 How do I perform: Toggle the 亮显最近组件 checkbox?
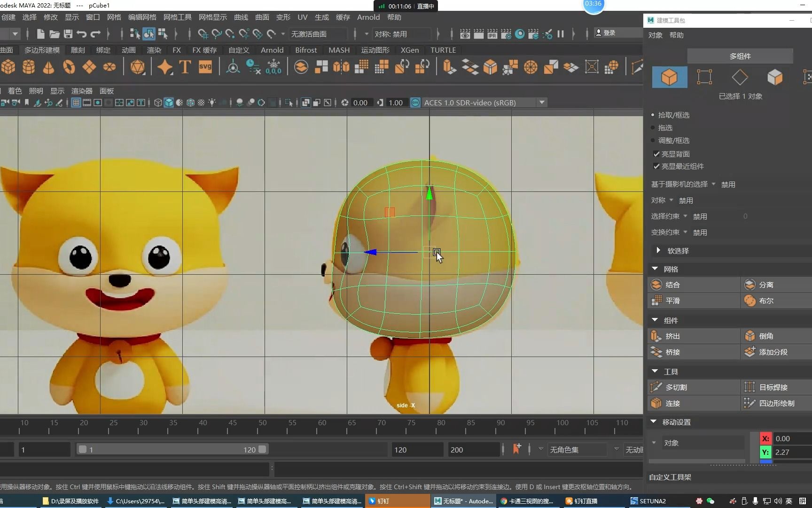656,166
